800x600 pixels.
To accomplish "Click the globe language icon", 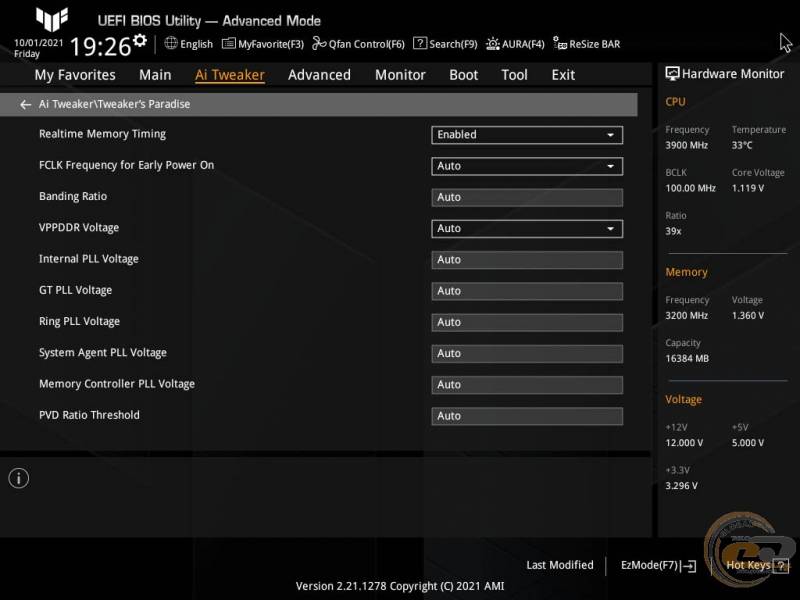I will [171, 43].
